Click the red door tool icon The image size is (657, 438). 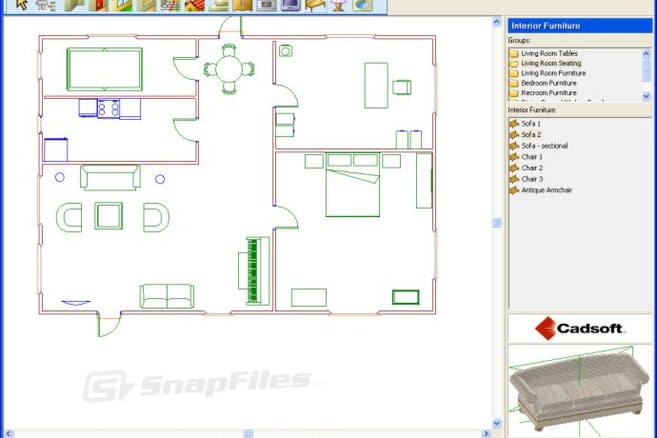[98, 5]
